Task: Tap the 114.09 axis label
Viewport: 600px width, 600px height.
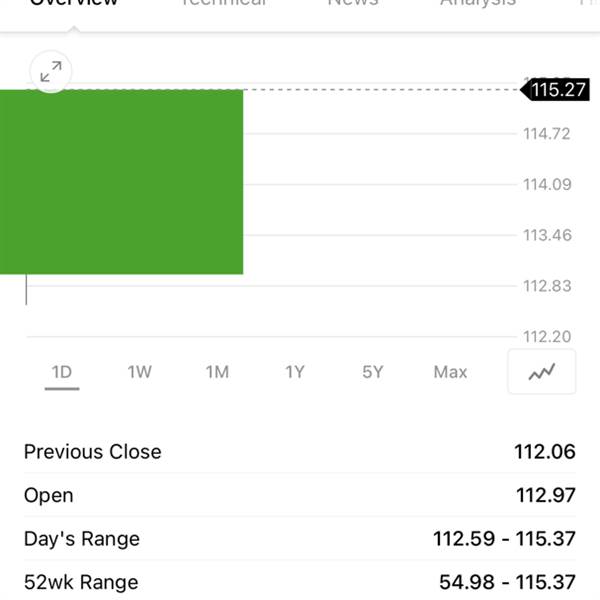Action: 547,184
